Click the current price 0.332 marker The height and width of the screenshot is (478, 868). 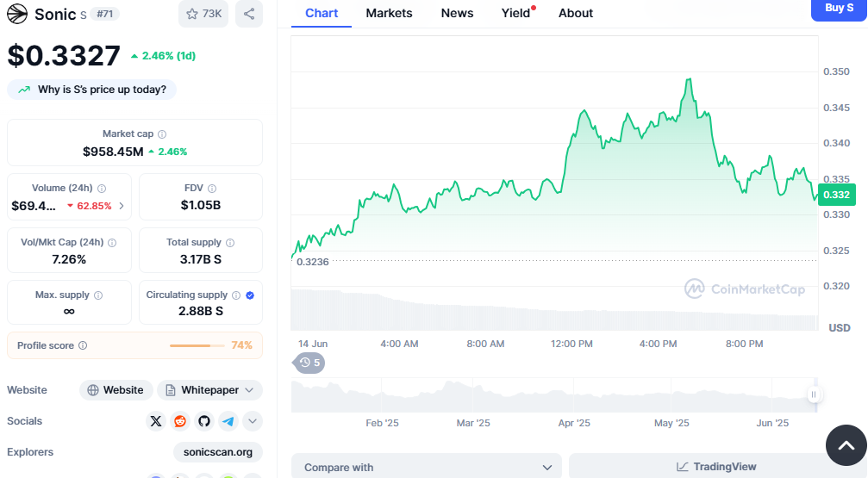click(836, 195)
